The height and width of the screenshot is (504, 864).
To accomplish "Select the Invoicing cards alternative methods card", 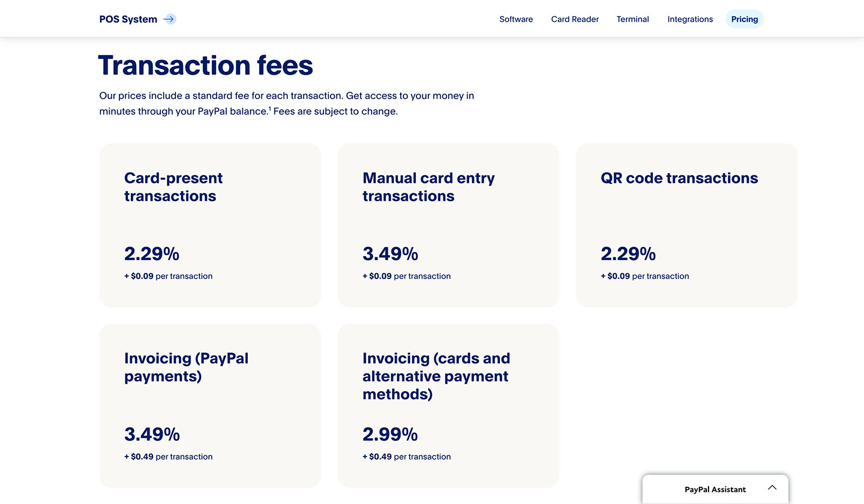I will [x=448, y=405].
